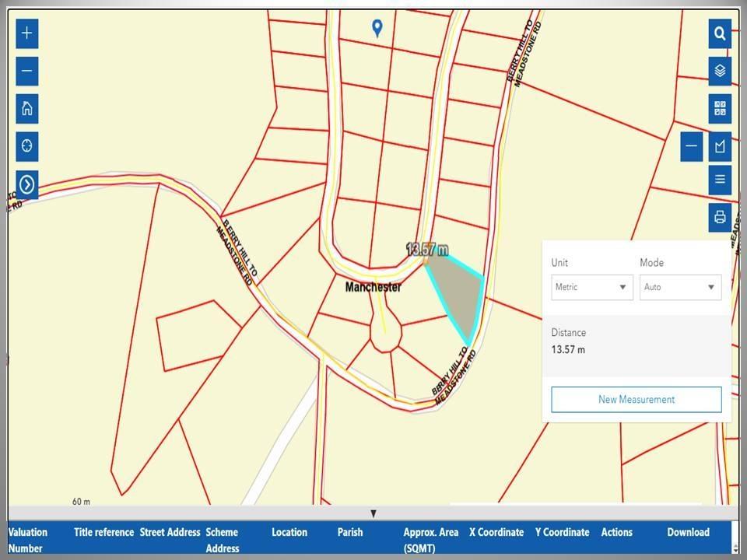Open the basemap gallery icon
This screenshot has width=747, height=560.
click(720, 108)
